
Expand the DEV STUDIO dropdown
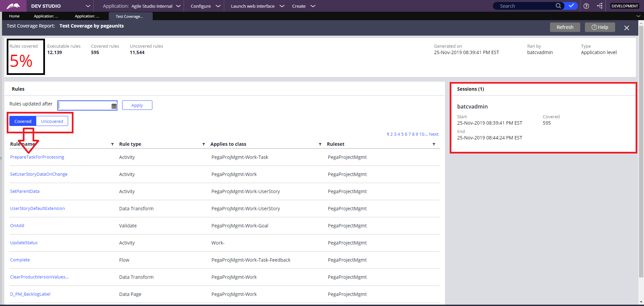(x=88, y=6)
